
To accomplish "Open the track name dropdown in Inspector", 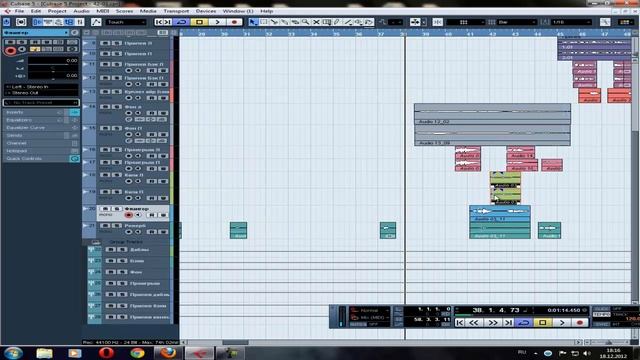I will tap(36, 32).
